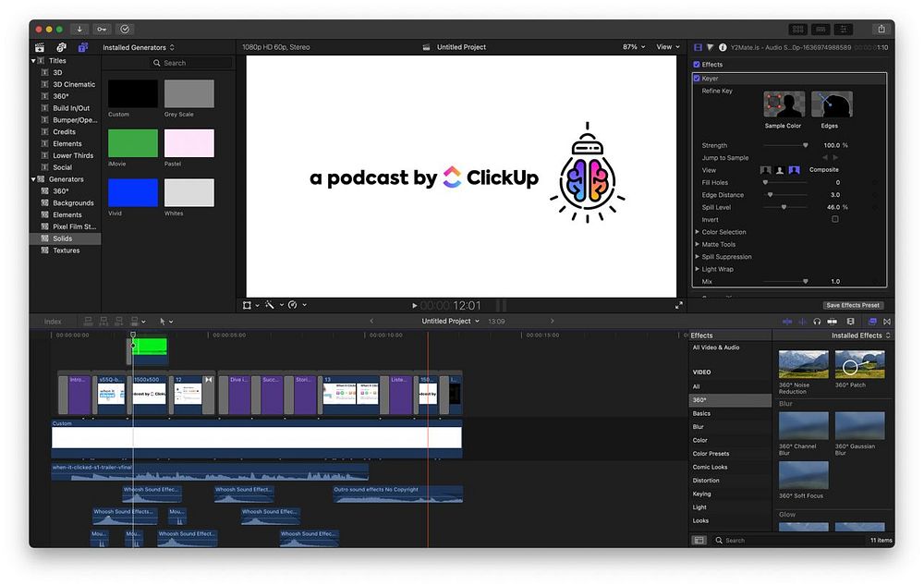This screenshot has width=924, height=586.
Task: Open the Transitions browser bowtie icon
Action: pos(887,322)
